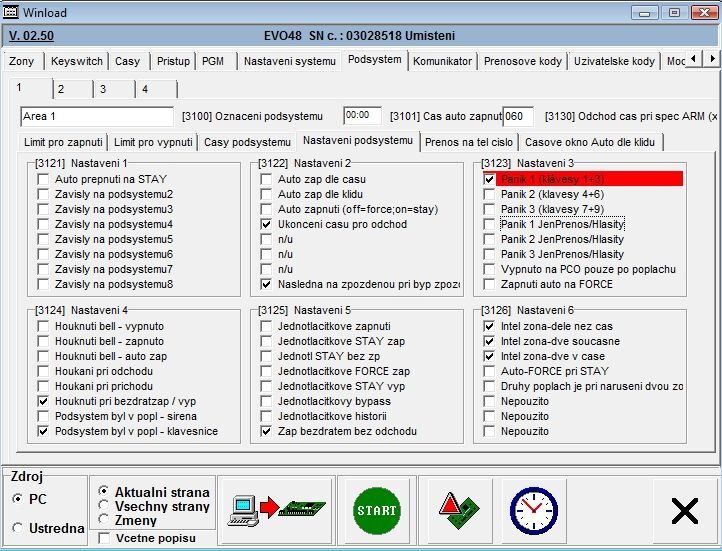This screenshot has width=722, height=551.
Task: Click the Area 1 name field
Action: pos(96,116)
